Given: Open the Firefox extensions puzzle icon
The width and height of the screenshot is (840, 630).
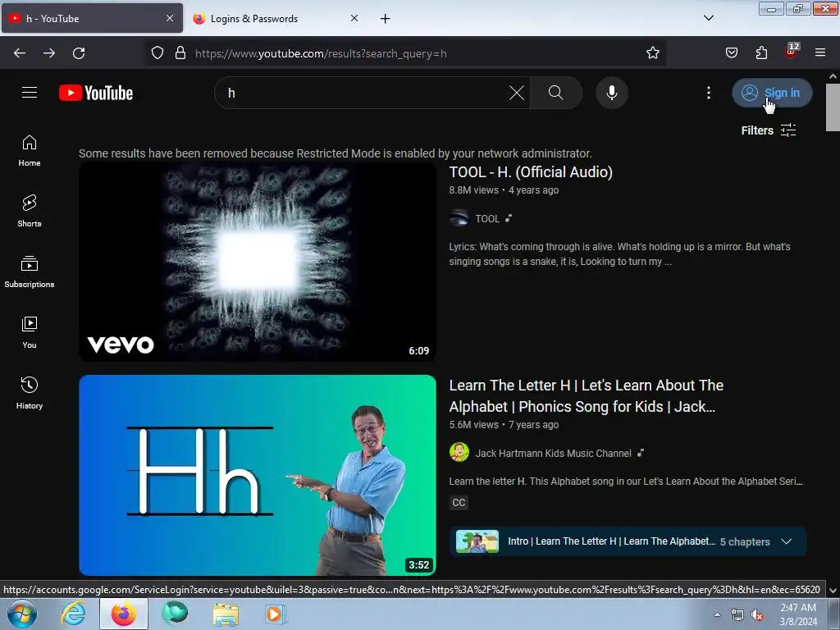Looking at the screenshot, I should [x=761, y=52].
